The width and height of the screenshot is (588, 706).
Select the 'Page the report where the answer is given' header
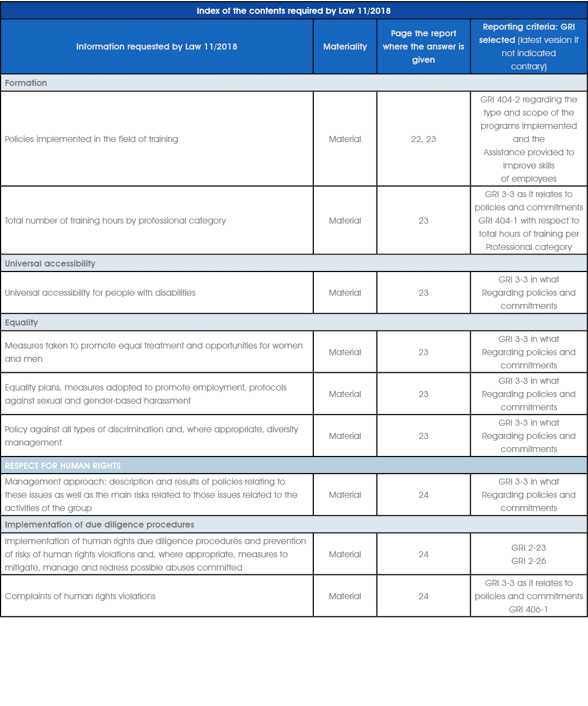(x=423, y=47)
